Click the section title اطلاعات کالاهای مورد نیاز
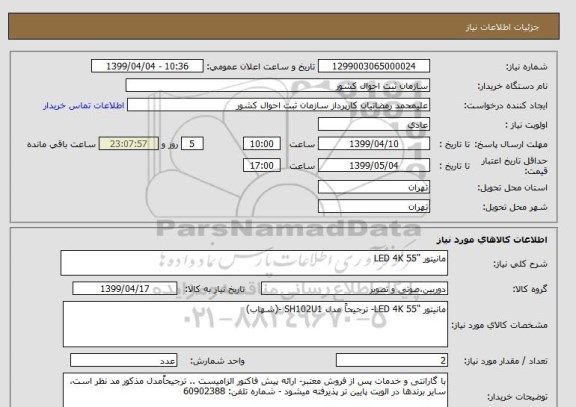Viewport: 576px width, 407px height. point(492,240)
